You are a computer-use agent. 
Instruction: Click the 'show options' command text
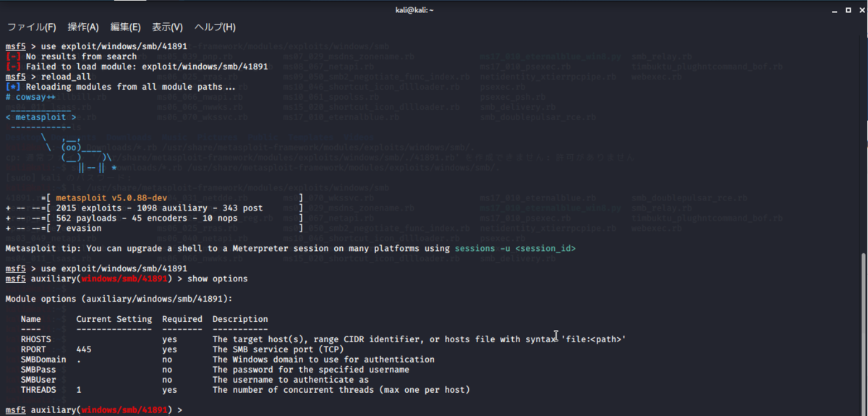(x=218, y=279)
